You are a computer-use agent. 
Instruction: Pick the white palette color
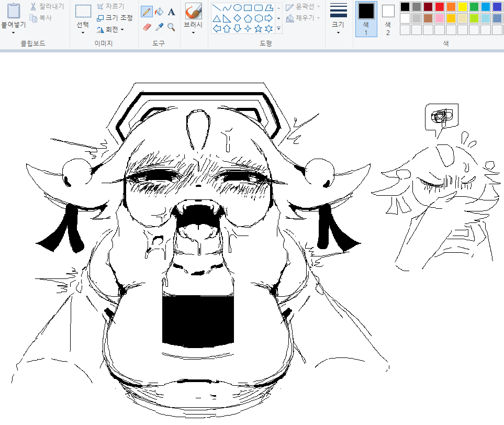click(x=405, y=18)
